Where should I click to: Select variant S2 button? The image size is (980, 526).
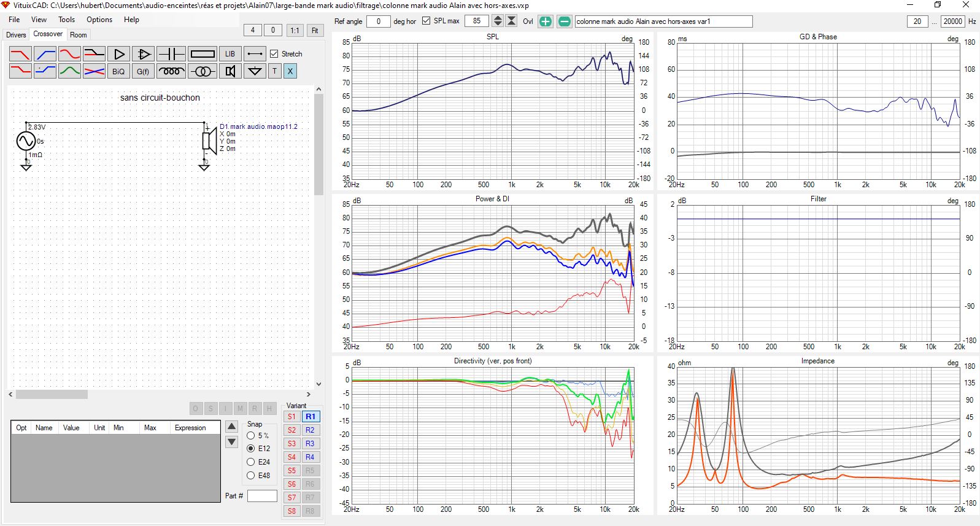(291, 430)
